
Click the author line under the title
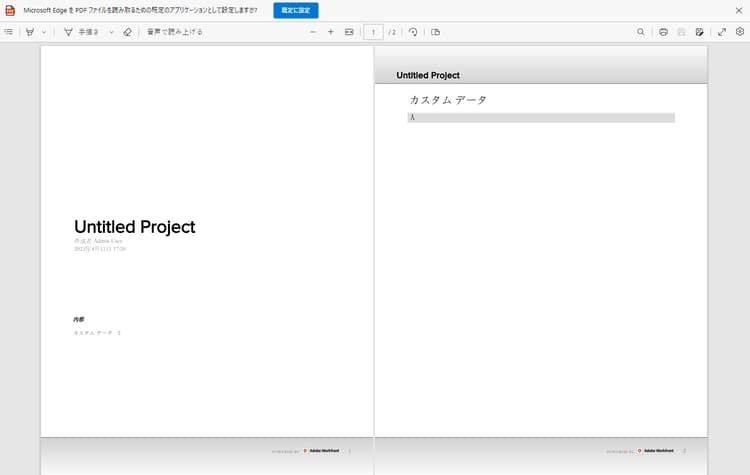[98, 241]
